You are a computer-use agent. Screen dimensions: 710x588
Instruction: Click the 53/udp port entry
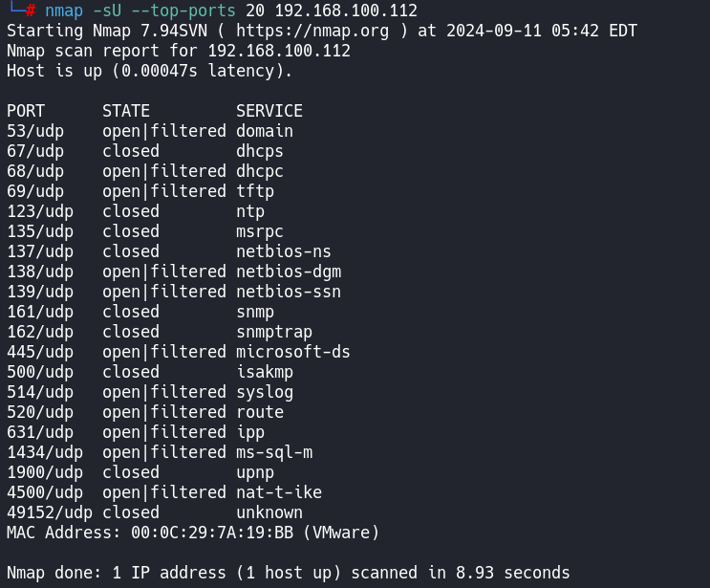[31, 131]
